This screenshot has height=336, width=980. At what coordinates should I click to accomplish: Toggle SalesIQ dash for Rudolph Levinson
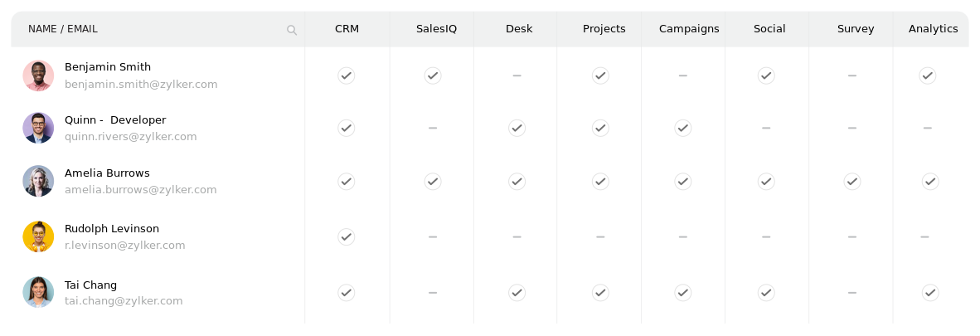point(433,237)
